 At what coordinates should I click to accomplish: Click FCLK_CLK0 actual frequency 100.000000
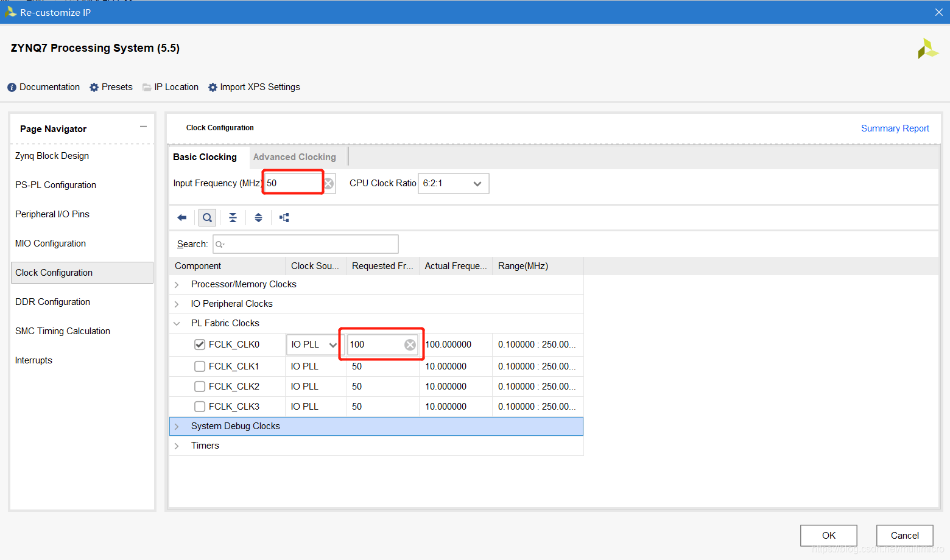(x=448, y=345)
